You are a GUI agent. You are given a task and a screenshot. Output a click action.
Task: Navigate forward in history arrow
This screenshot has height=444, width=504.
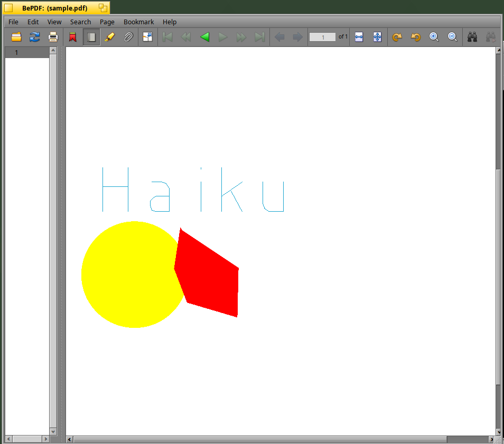297,37
